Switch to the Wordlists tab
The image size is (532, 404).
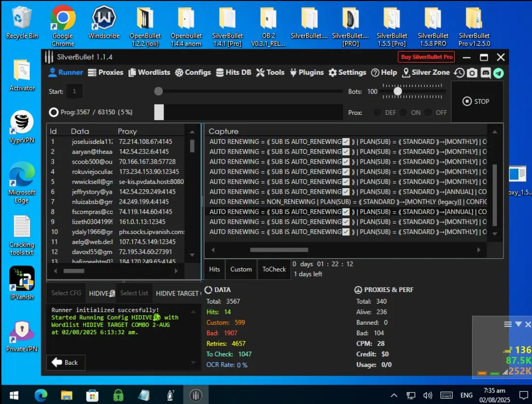149,72
